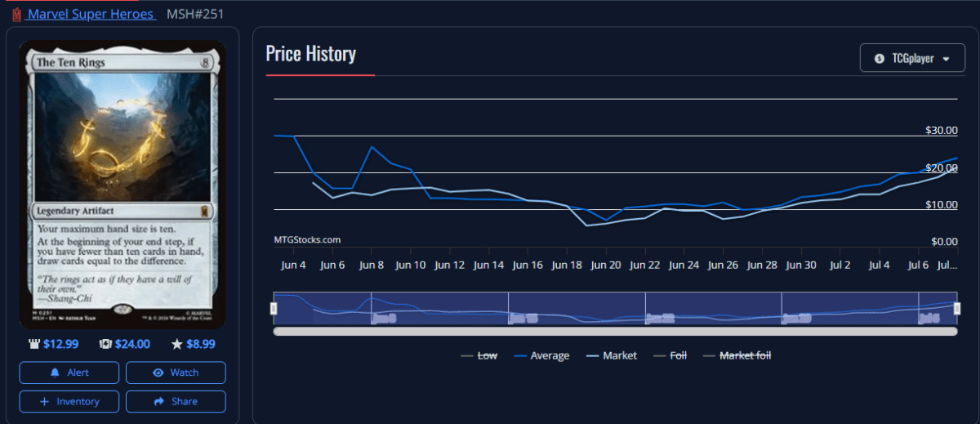
Task: Click the TCGplayer dropdown caret arrow
Action: [947, 59]
